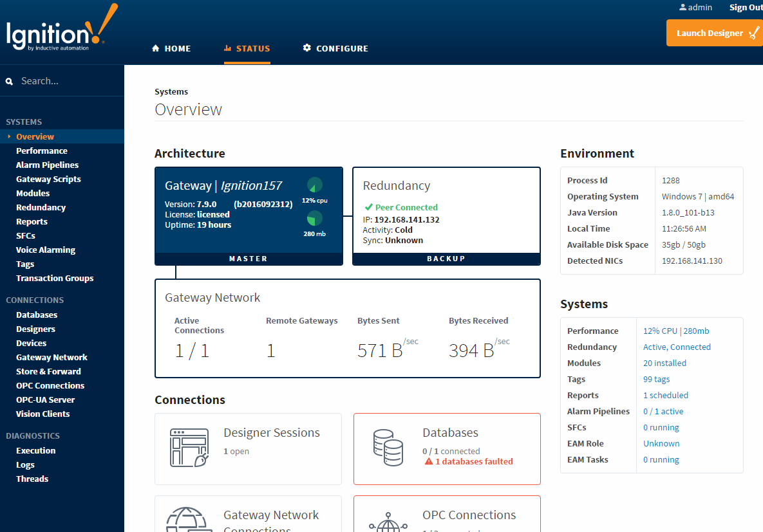The height and width of the screenshot is (532, 763).
Task: Open the '99 tags' link
Action: pos(656,380)
